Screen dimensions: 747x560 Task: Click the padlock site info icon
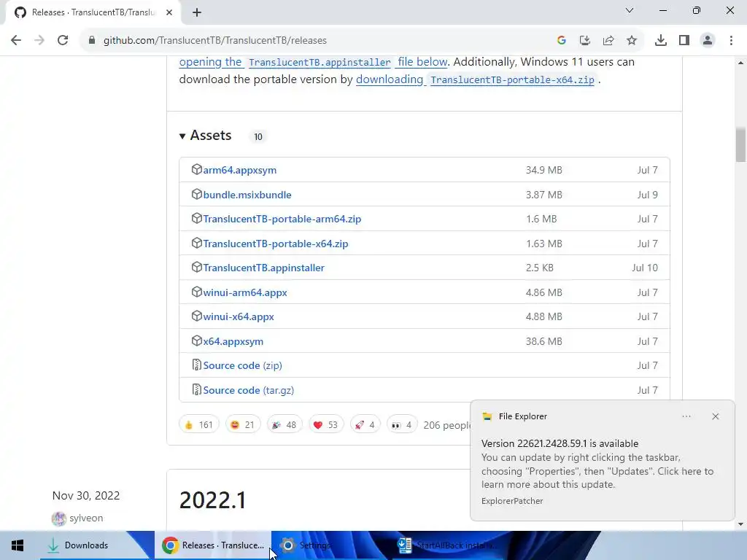[x=92, y=41]
